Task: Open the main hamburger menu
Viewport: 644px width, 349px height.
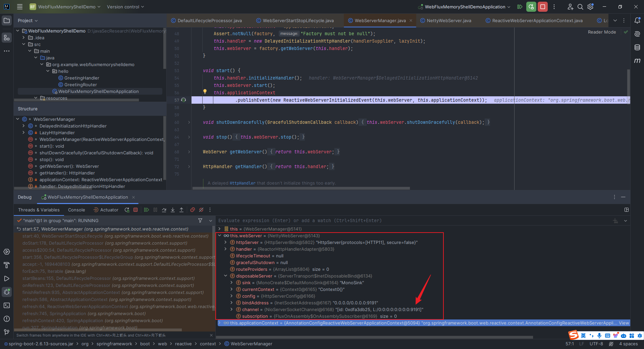Action: click(x=20, y=7)
